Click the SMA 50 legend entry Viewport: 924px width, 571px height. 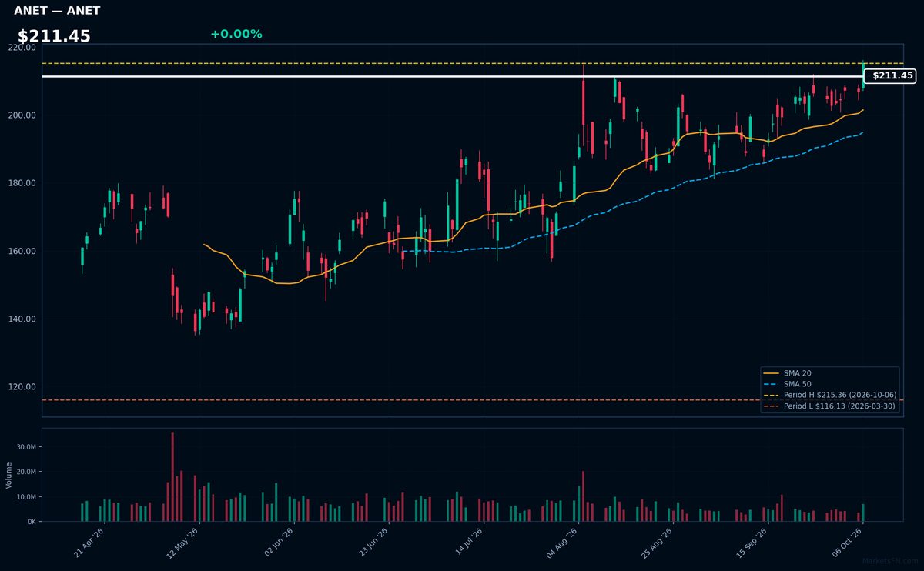tap(786, 384)
